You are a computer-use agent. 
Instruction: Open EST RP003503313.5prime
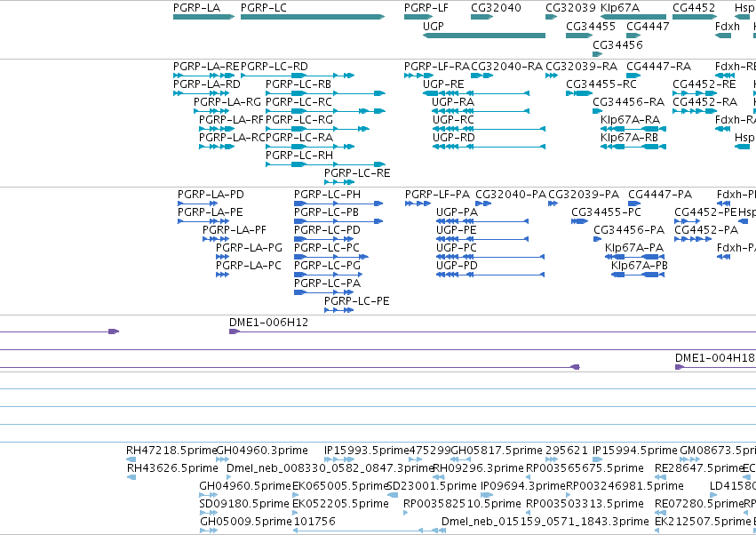[x=528, y=513]
